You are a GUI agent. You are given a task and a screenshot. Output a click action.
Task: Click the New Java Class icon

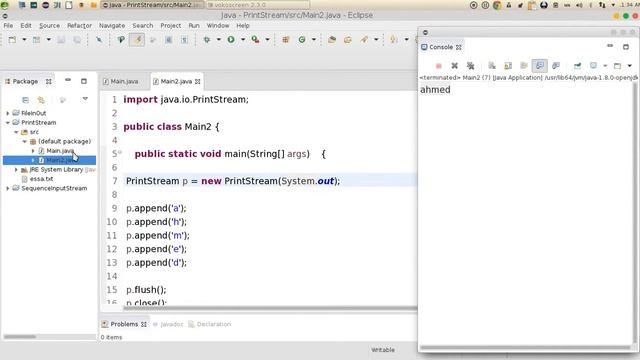(302, 40)
